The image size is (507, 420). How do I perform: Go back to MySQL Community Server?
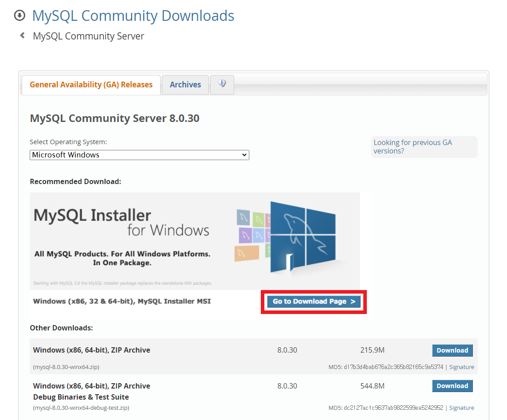pyautogui.click(x=88, y=36)
